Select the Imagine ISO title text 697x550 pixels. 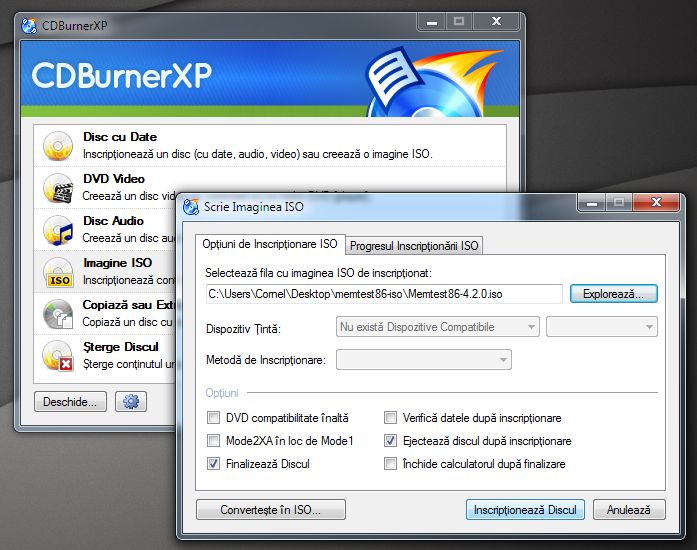pos(117,263)
